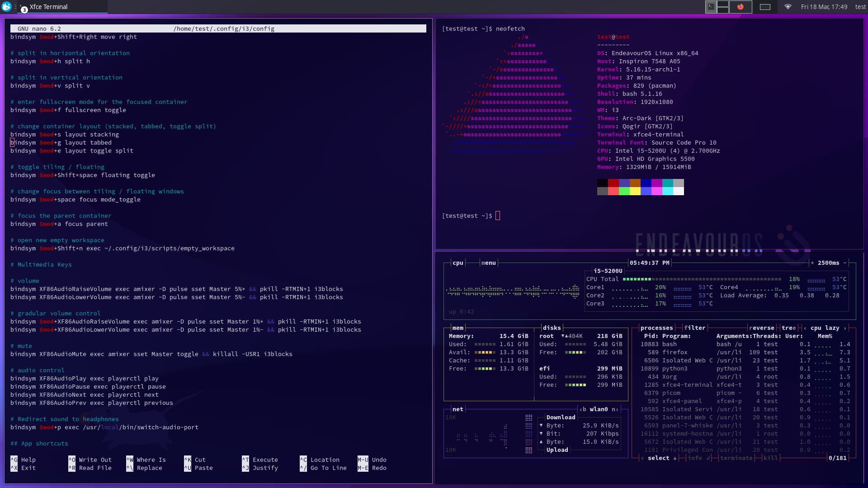Select next network interface after wlan0
Image resolution: width=868 pixels, height=488 pixels.
coord(615,409)
